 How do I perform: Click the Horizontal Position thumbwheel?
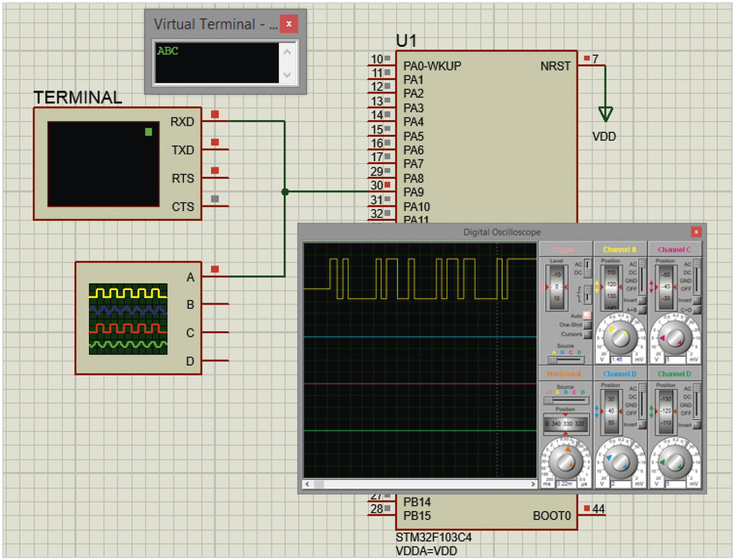(x=566, y=423)
